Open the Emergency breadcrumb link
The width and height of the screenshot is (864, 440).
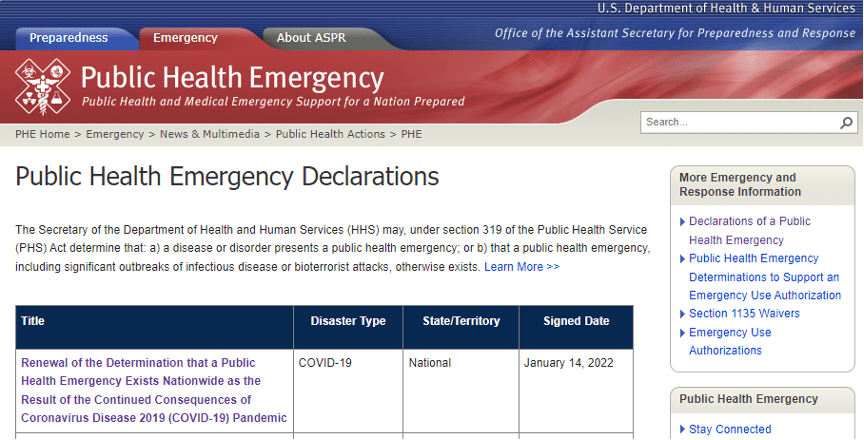114,134
